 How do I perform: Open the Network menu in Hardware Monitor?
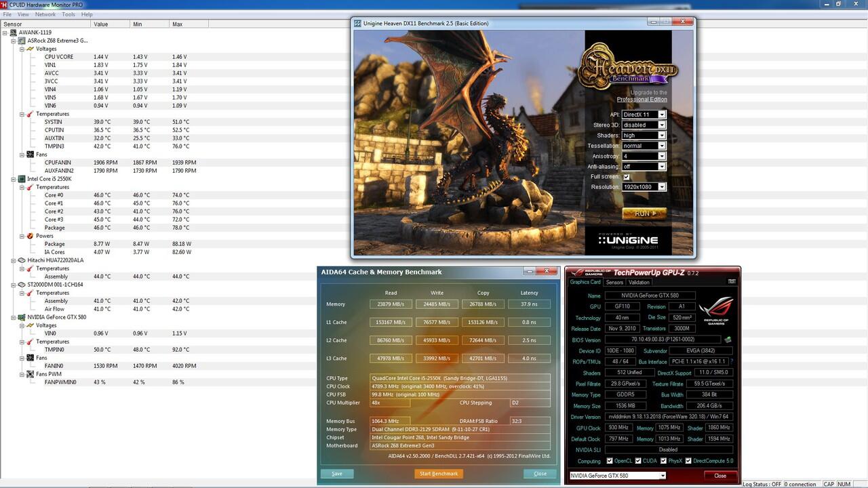(45, 14)
